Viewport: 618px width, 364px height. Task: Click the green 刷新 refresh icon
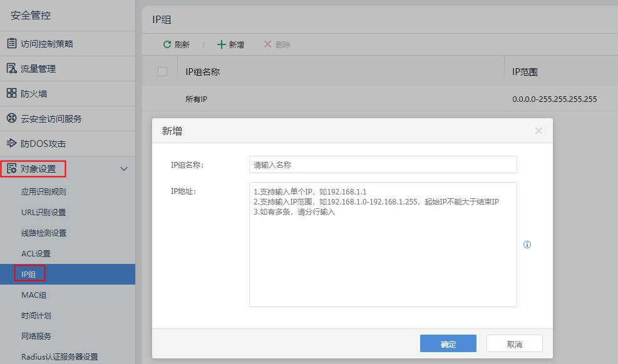(x=167, y=44)
